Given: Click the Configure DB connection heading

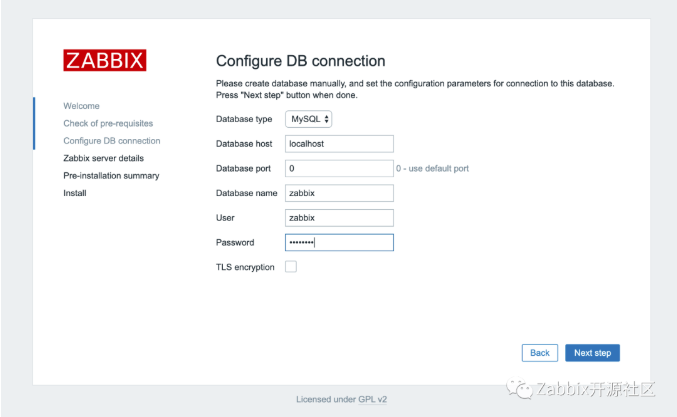Looking at the screenshot, I should point(300,61).
